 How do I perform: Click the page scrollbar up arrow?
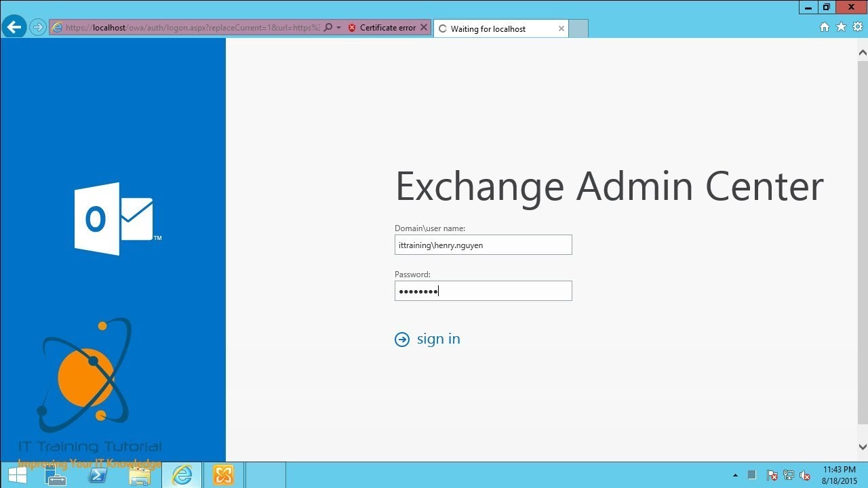point(863,53)
